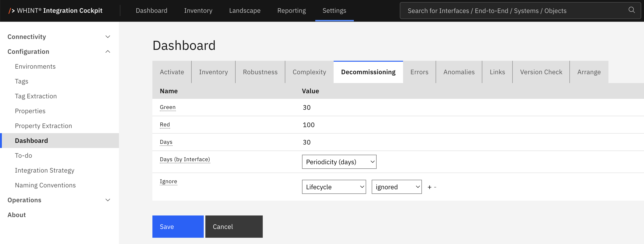
Task: Select Naming Conventions in the sidebar
Action: [45, 185]
